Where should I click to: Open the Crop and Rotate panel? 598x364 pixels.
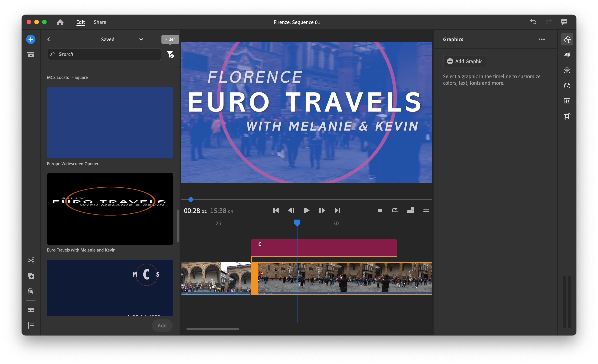click(567, 116)
